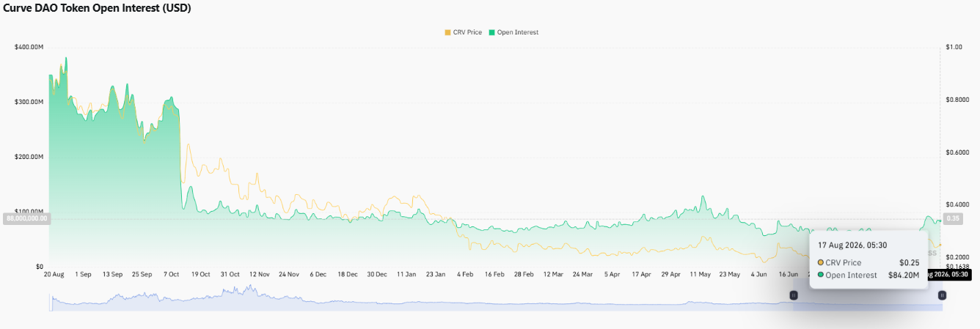Click the 19 Oct date label
980x329 pixels.
pos(200,274)
